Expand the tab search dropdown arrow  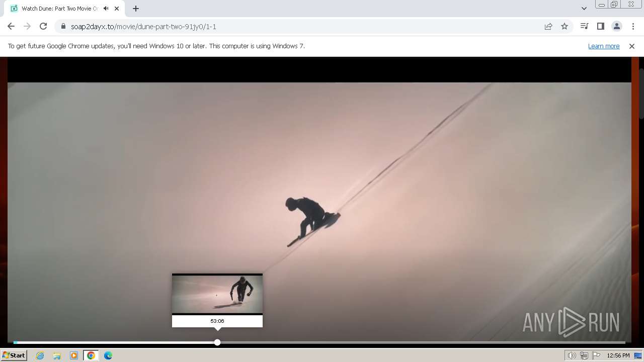(584, 9)
